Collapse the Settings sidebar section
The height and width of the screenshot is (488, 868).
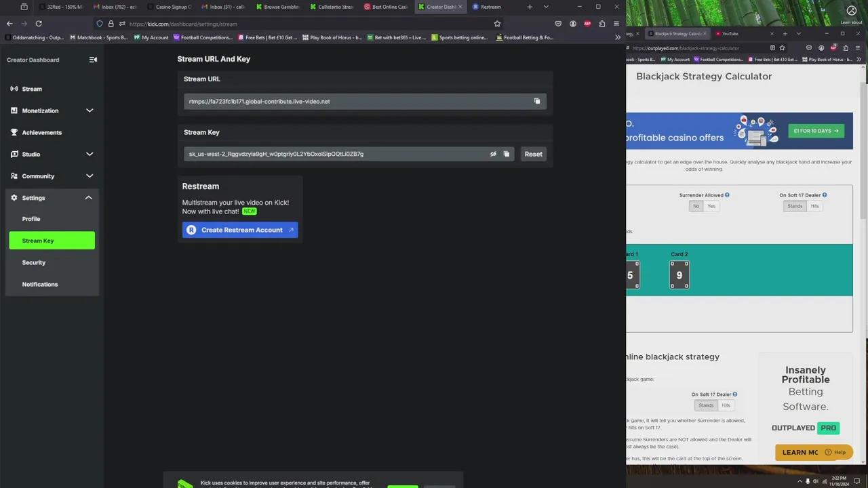pyautogui.click(x=89, y=197)
